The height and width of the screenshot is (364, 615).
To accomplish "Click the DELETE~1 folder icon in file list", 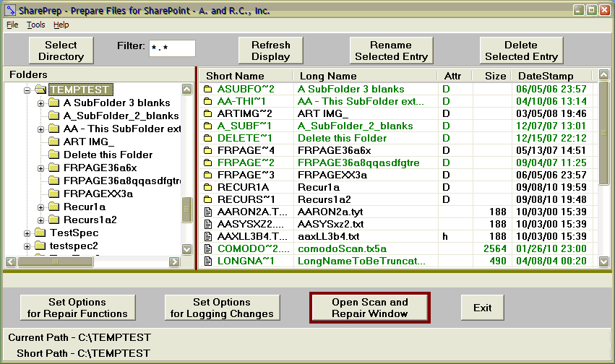I will 208,139.
